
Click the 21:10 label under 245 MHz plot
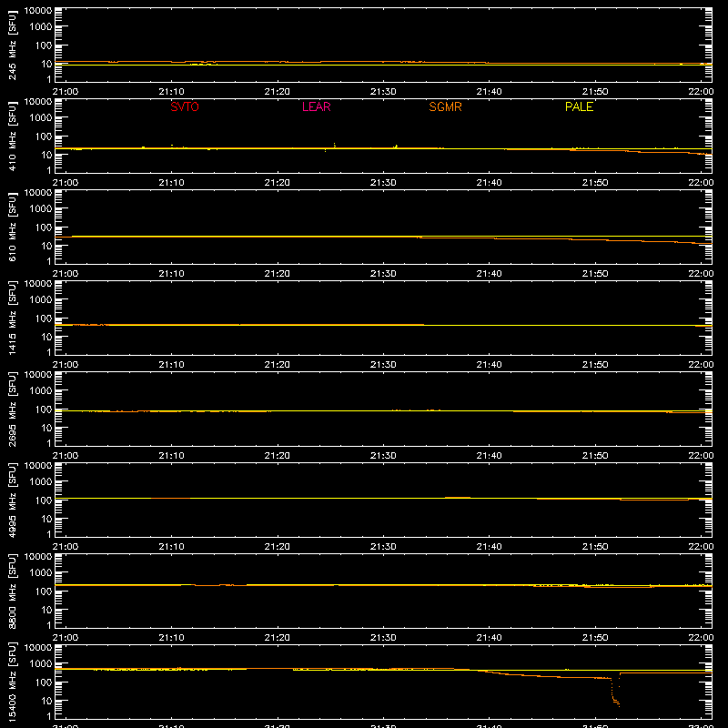coord(171,92)
